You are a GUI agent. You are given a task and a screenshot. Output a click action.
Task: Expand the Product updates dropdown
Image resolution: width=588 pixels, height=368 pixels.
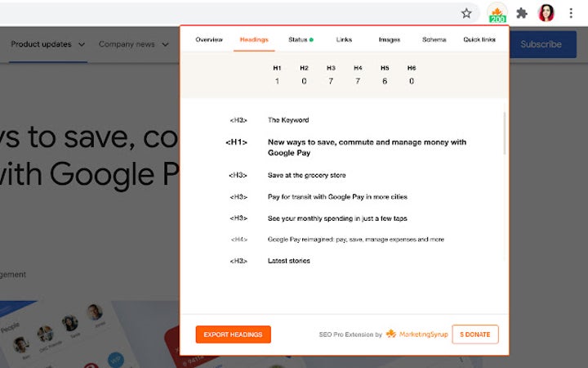[x=48, y=44]
